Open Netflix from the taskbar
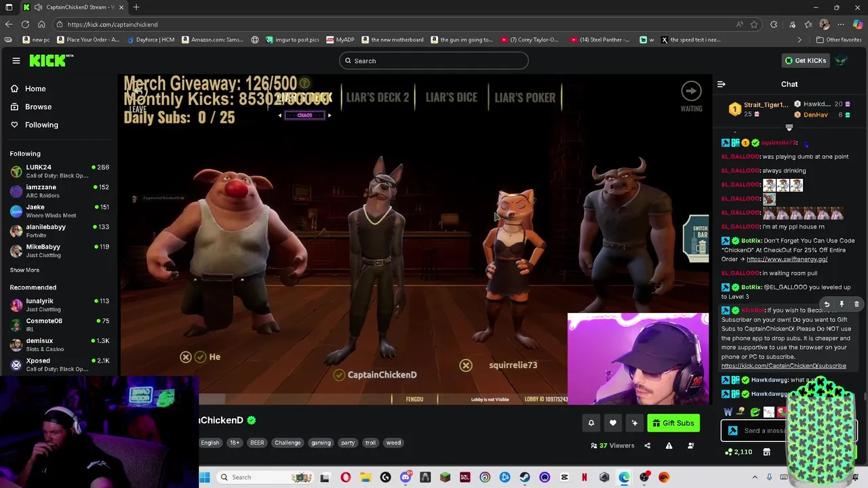This screenshot has height=488, width=868. (585, 477)
